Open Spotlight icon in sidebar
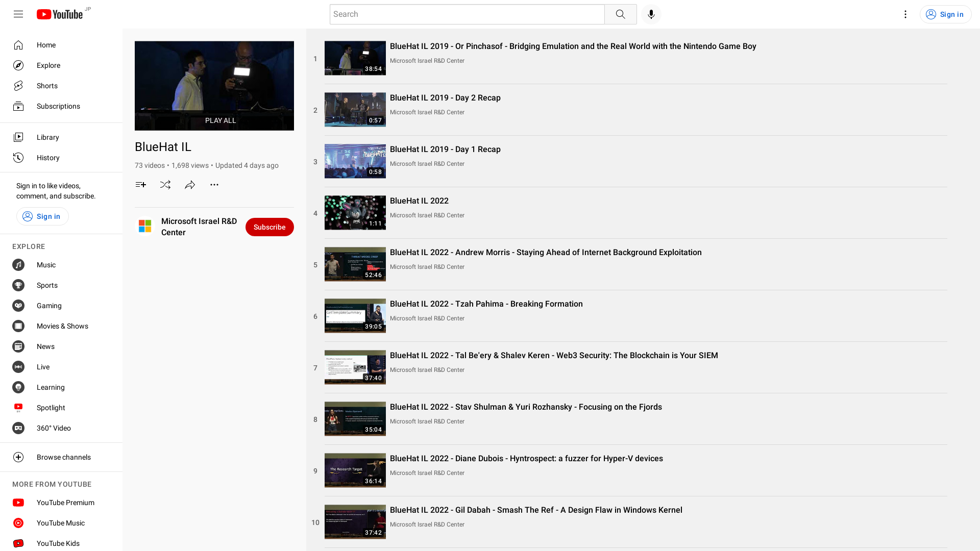 pos(18,408)
